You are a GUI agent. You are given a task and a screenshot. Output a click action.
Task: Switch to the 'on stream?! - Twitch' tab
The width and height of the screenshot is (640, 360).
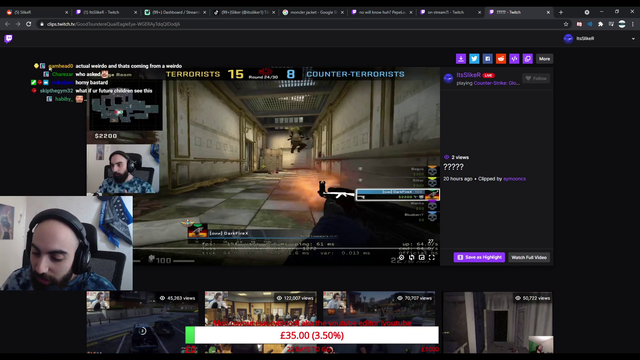point(450,12)
